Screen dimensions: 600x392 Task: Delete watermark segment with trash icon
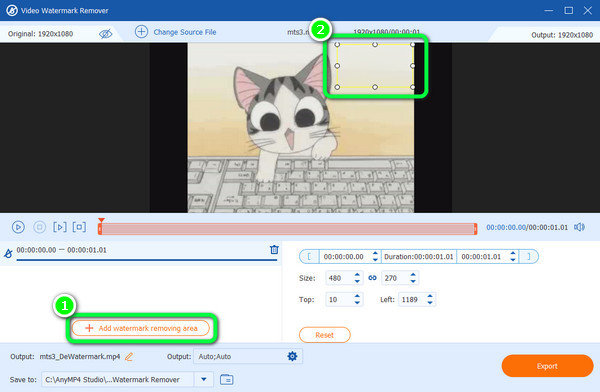[x=274, y=250]
